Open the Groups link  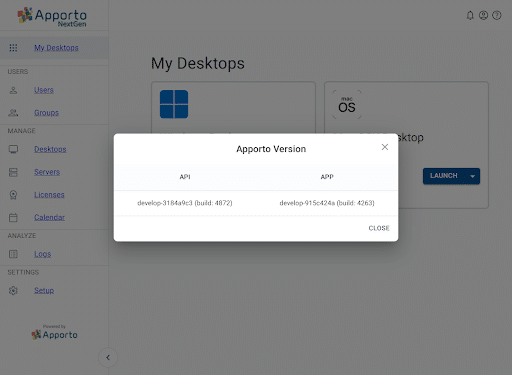pyautogui.click(x=46, y=113)
